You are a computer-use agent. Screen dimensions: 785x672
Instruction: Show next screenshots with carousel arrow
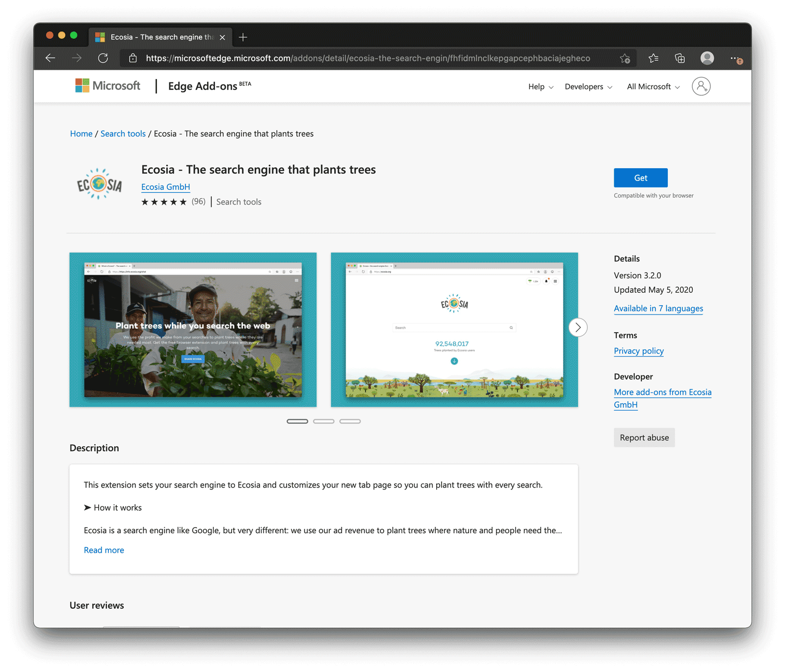(578, 327)
